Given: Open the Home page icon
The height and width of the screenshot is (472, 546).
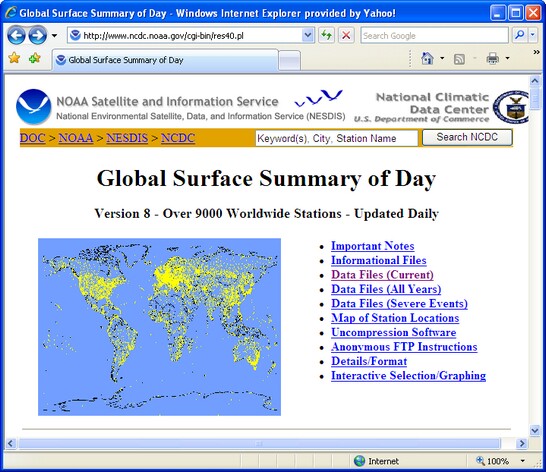Looking at the screenshot, I should tap(427, 58).
